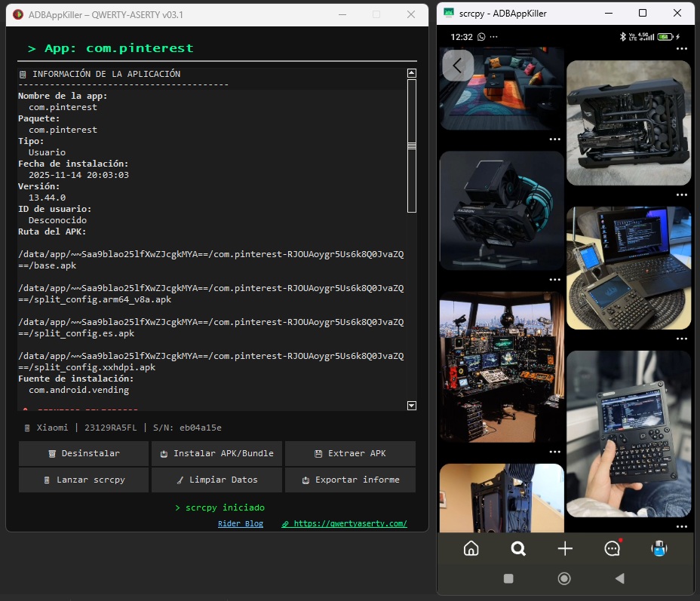The height and width of the screenshot is (601, 700).
Task: Click the scrcpy window title icon
Action: pos(449,13)
